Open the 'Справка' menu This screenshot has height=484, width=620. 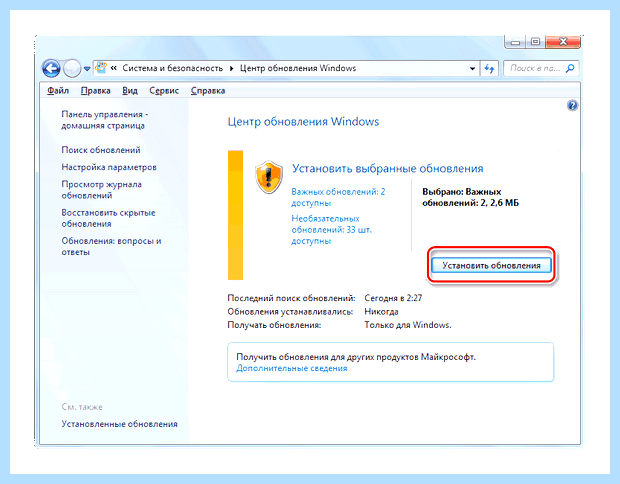(208, 91)
